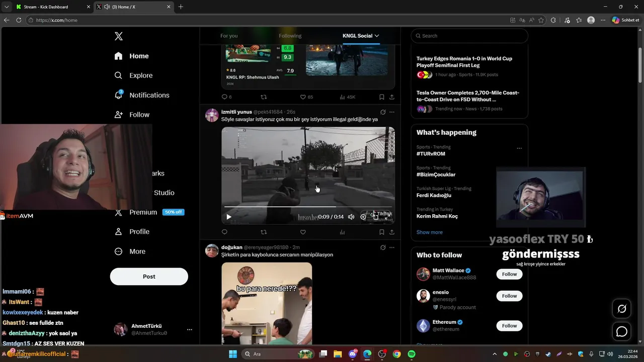Open the Messages floating chat button
Image resolution: width=644 pixels, height=362 pixels.
(x=622, y=332)
